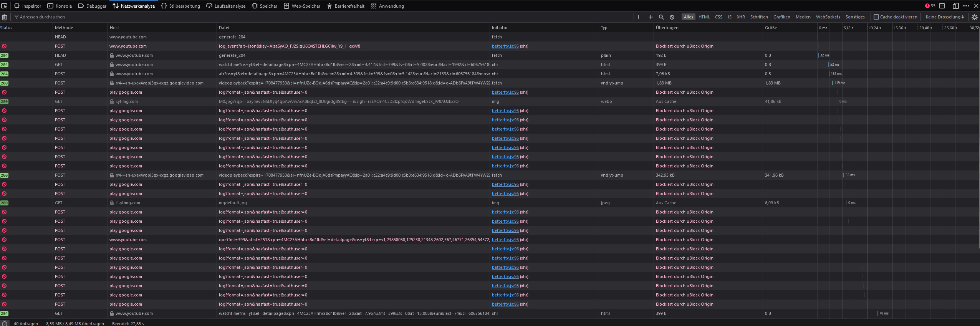The width and height of the screenshot is (980, 326).
Task: Switch to the Anwendung tab
Action: pyautogui.click(x=387, y=6)
